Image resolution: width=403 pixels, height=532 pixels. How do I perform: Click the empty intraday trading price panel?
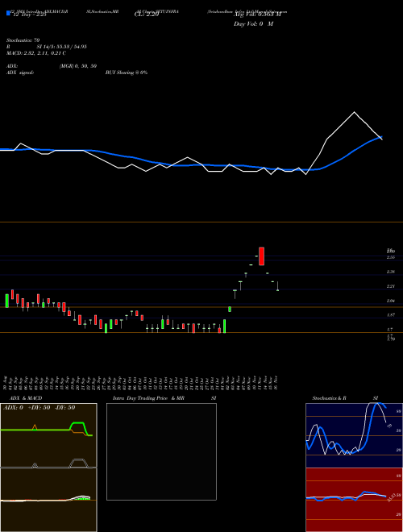click(161, 451)
